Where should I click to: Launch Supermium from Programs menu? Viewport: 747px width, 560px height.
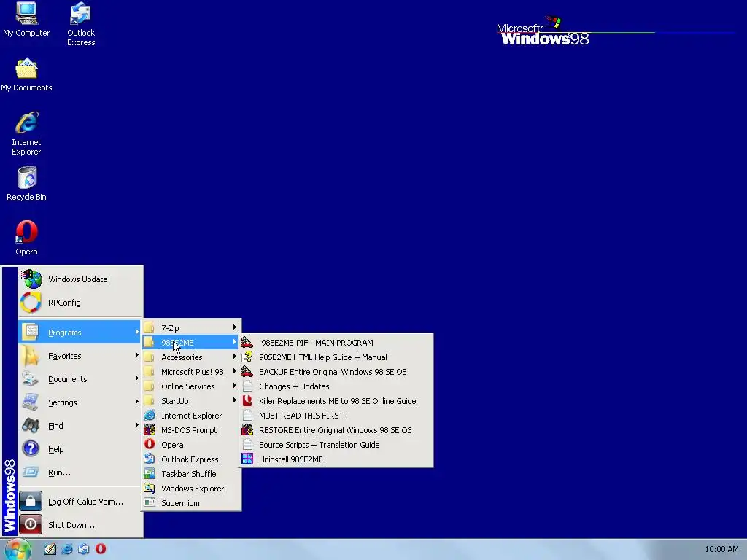coord(191,503)
